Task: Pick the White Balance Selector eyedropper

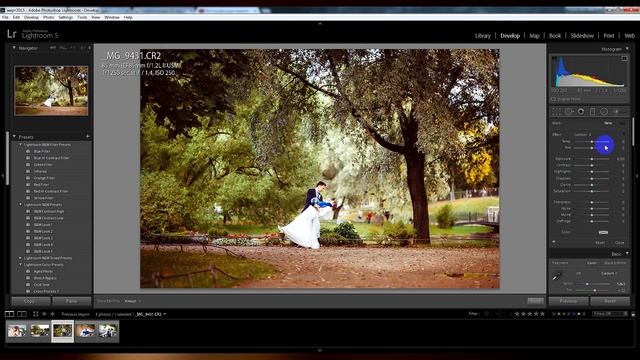Action: [x=557, y=277]
